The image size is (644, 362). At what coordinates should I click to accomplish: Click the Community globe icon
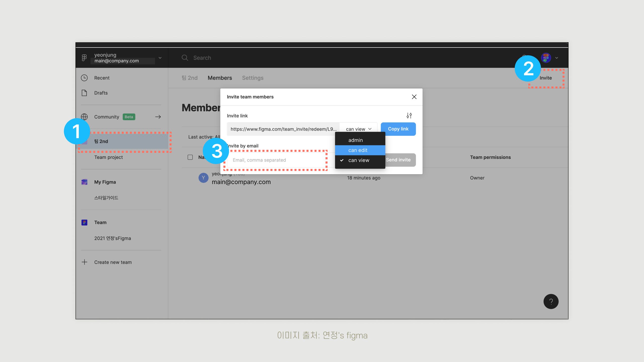coord(84,117)
